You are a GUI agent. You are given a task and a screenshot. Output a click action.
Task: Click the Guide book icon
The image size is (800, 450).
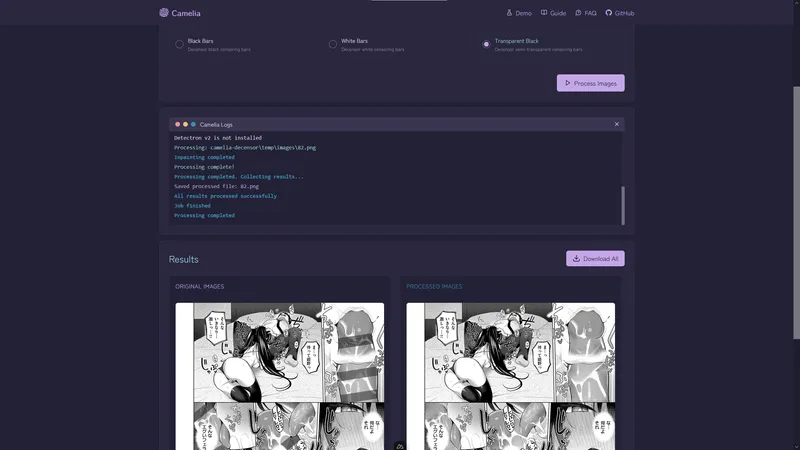point(544,13)
